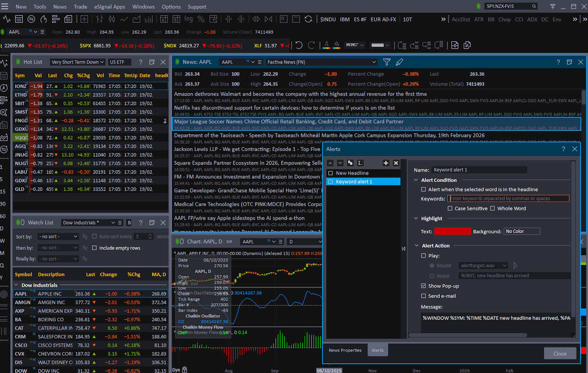Switch to the Alerts tab

click(x=378, y=350)
